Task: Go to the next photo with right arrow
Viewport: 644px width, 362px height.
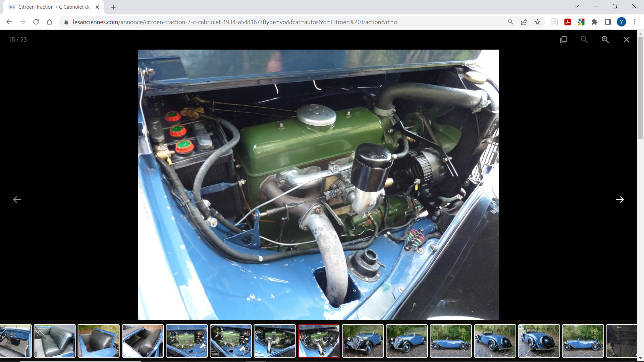Action: pos(620,200)
